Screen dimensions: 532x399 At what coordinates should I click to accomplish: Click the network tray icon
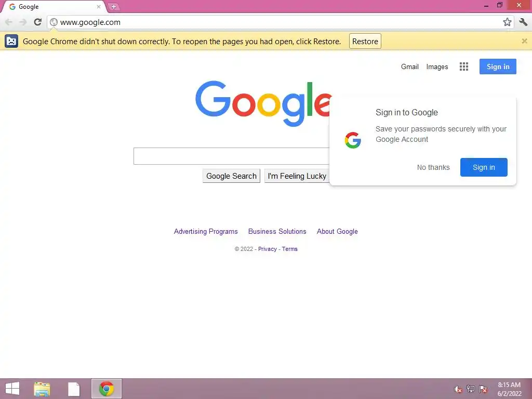(471, 389)
